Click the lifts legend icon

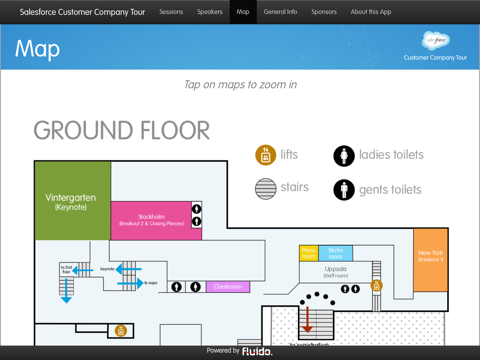click(266, 155)
